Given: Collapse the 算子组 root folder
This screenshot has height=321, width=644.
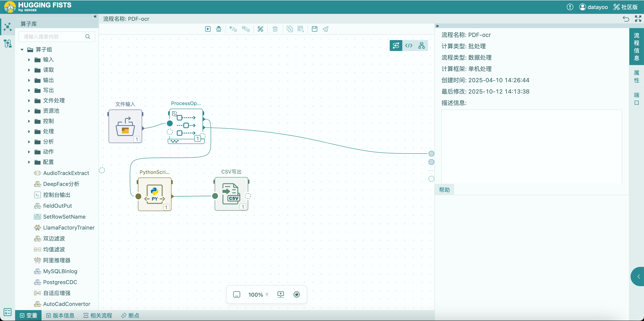Looking at the screenshot, I should pos(22,50).
